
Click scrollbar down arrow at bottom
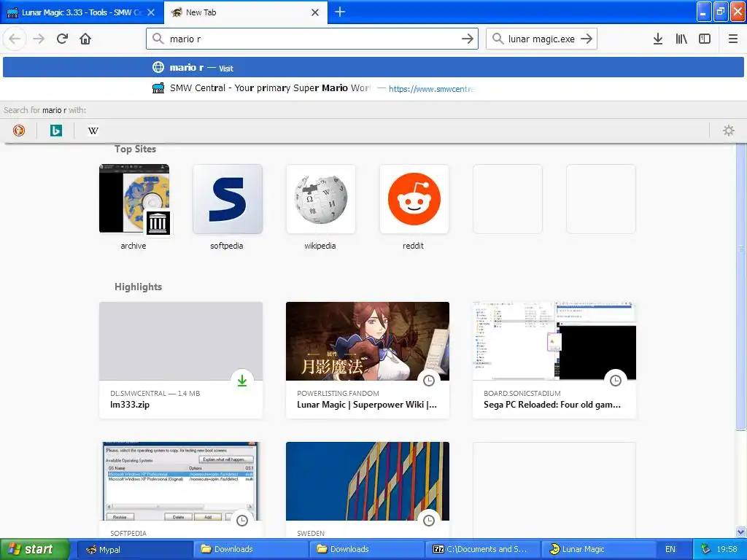(741, 532)
